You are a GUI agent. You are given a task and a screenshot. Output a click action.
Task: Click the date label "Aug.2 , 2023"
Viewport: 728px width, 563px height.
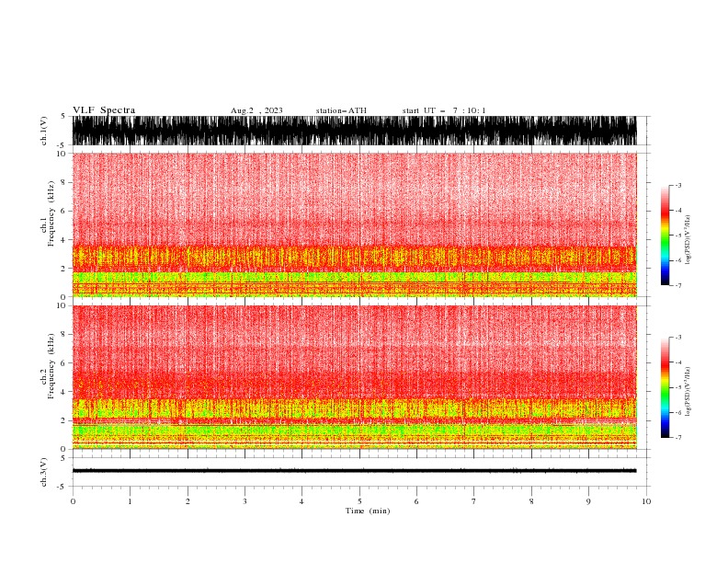coord(256,110)
